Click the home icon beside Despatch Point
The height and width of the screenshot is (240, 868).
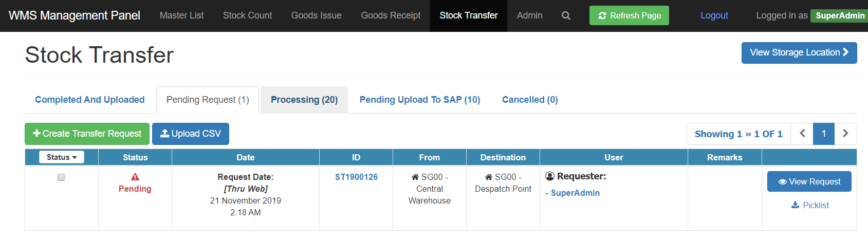pos(488,177)
